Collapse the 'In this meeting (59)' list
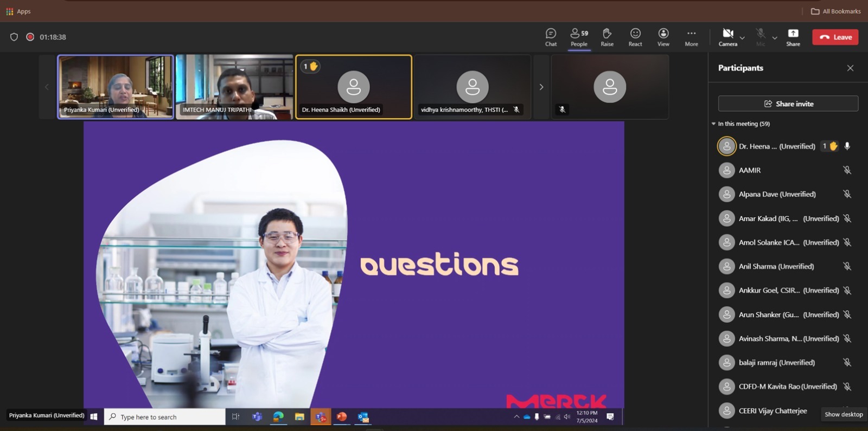The height and width of the screenshot is (431, 868). 713,124
